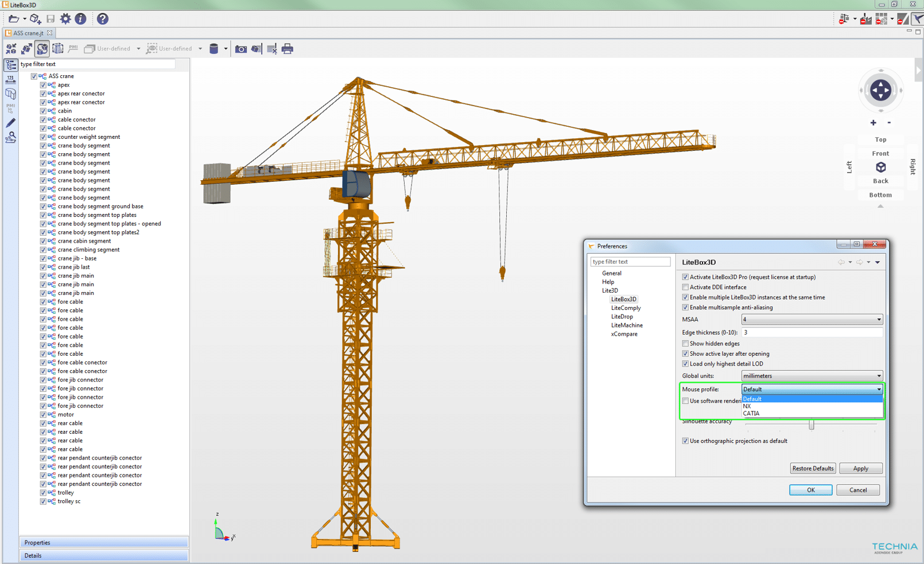The width and height of the screenshot is (924, 564).
Task: Click Restore Defaults button
Action: (x=813, y=469)
